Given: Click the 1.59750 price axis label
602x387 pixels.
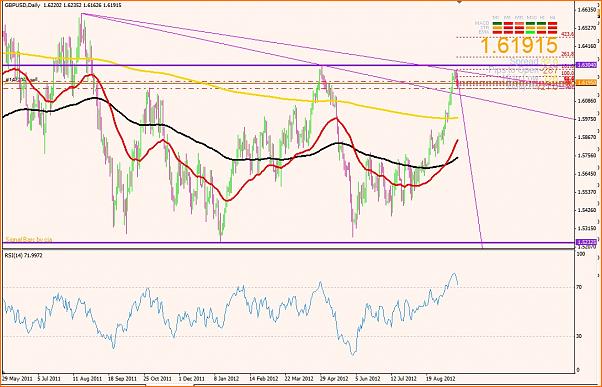Looking at the screenshot, I should pyautogui.click(x=588, y=119).
